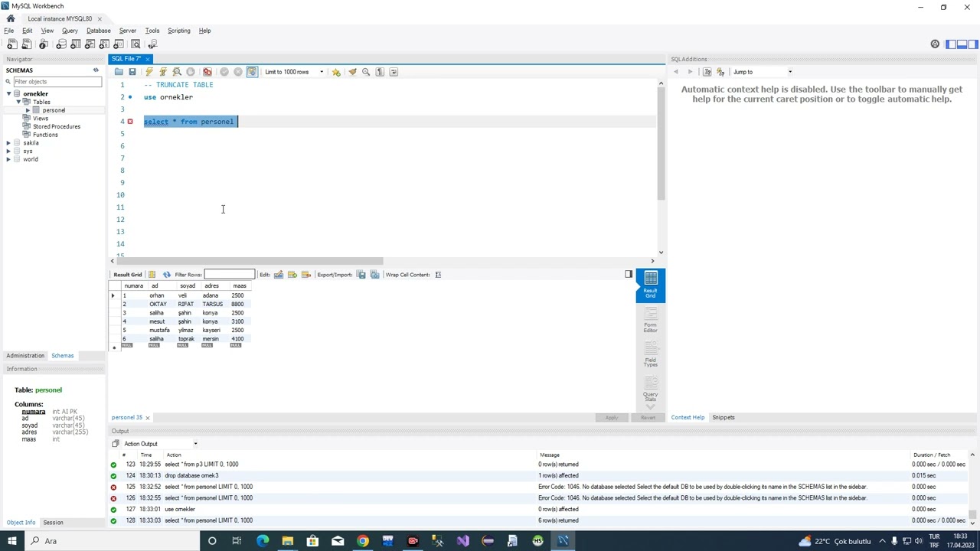Expand the world schema
The width and height of the screenshot is (980, 551).
[8, 159]
